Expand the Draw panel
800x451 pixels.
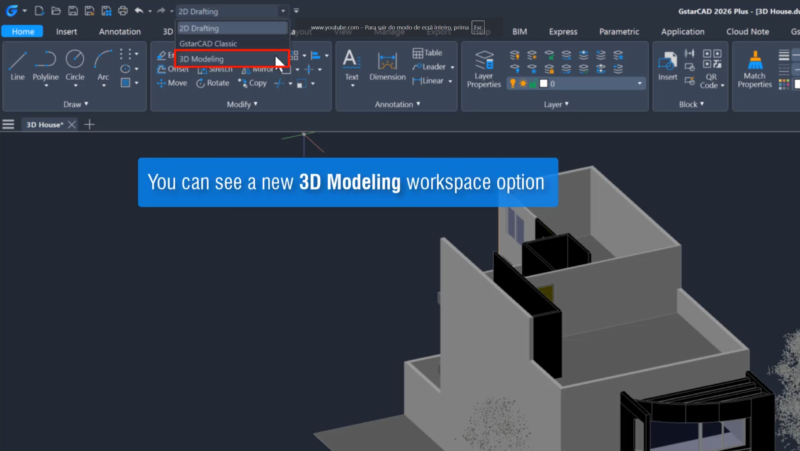click(x=76, y=104)
